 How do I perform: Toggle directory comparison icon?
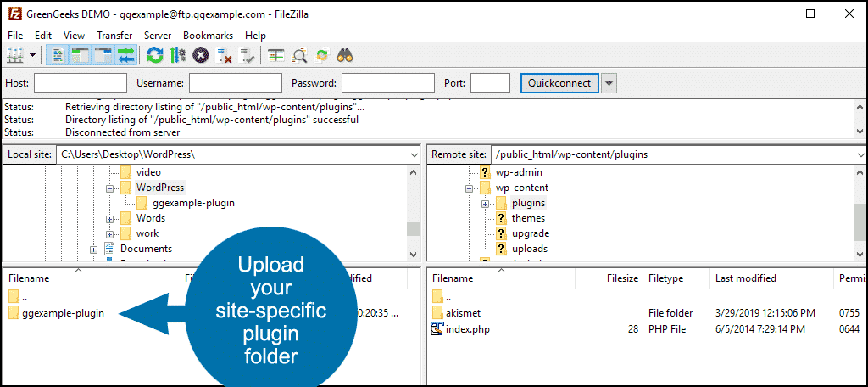(x=299, y=55)
